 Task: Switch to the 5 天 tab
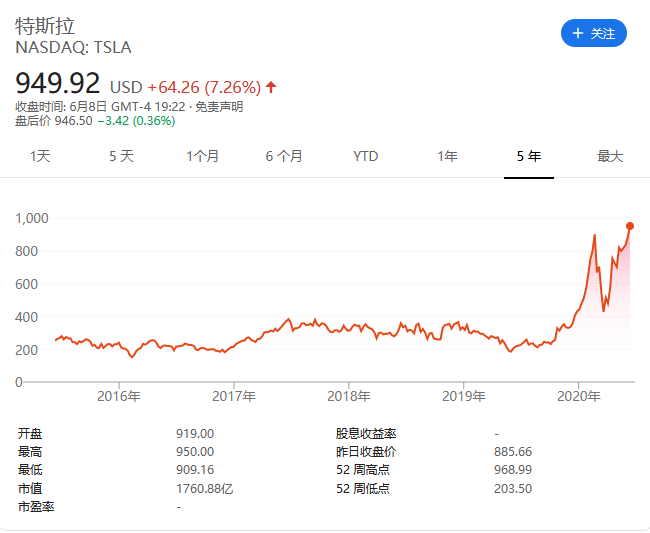click(x=121, y=156)
